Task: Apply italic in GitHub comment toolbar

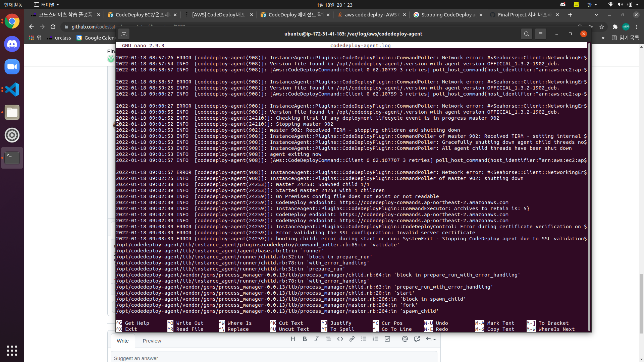Action: (x=316, y=339)
